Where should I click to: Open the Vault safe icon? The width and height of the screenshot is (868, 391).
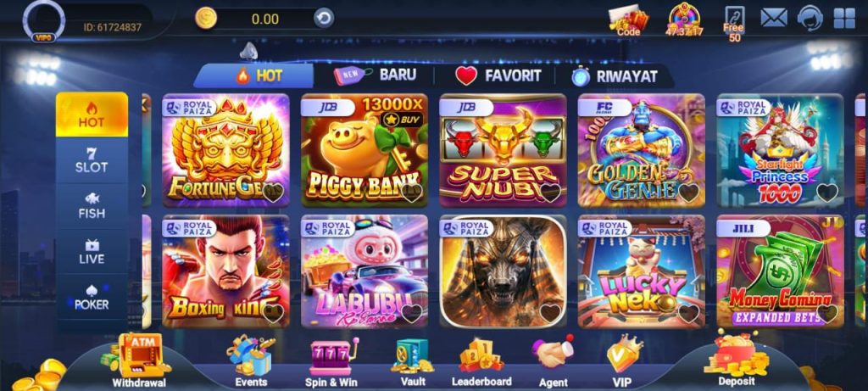(413, 361)
